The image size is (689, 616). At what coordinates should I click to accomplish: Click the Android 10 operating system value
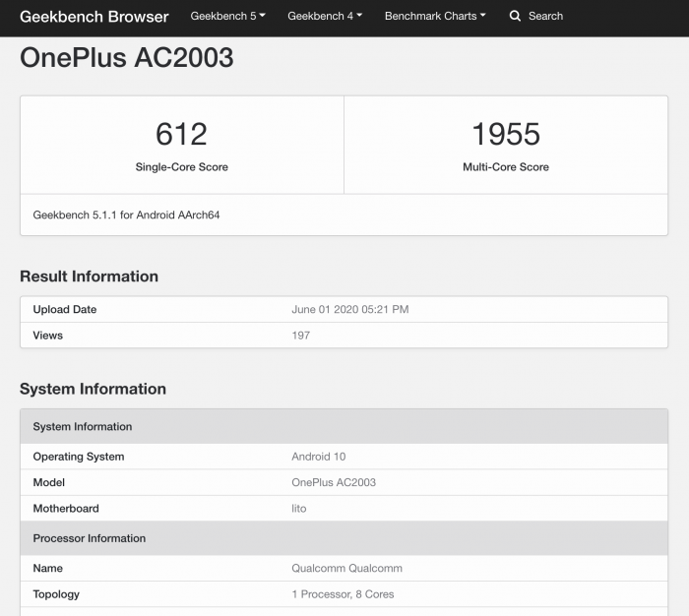tap(318, 457)
